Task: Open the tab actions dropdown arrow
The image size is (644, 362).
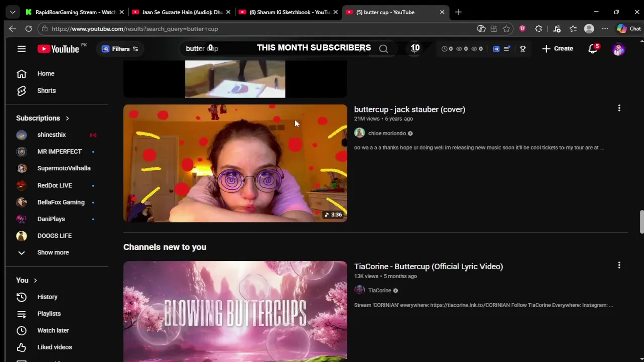Action: point(12,12)
